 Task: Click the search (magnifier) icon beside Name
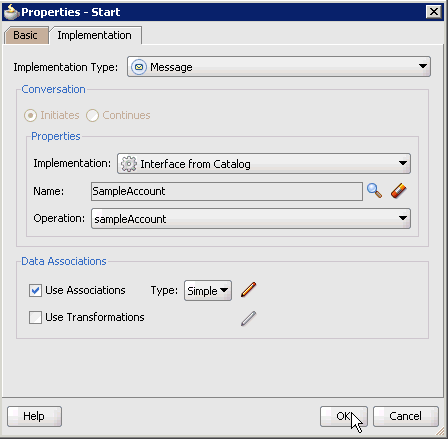(374, 191)
